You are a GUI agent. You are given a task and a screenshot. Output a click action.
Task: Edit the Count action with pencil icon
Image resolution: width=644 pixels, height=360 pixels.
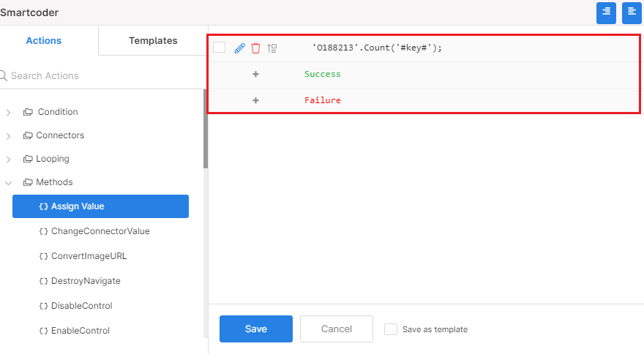click(x=240, y=48)
